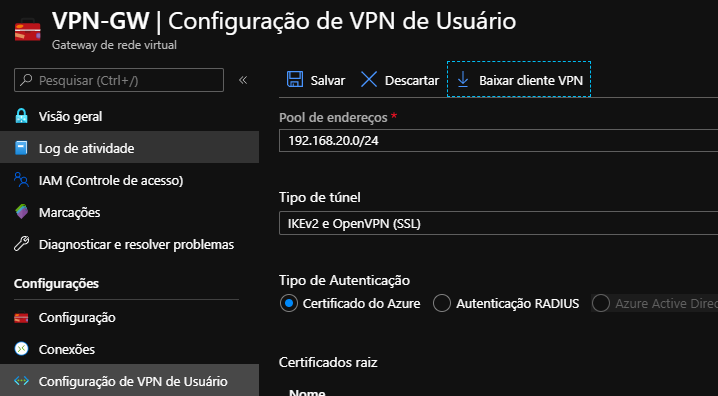Click the IAM people icon

pyautogui.click(x=21, y=180)
